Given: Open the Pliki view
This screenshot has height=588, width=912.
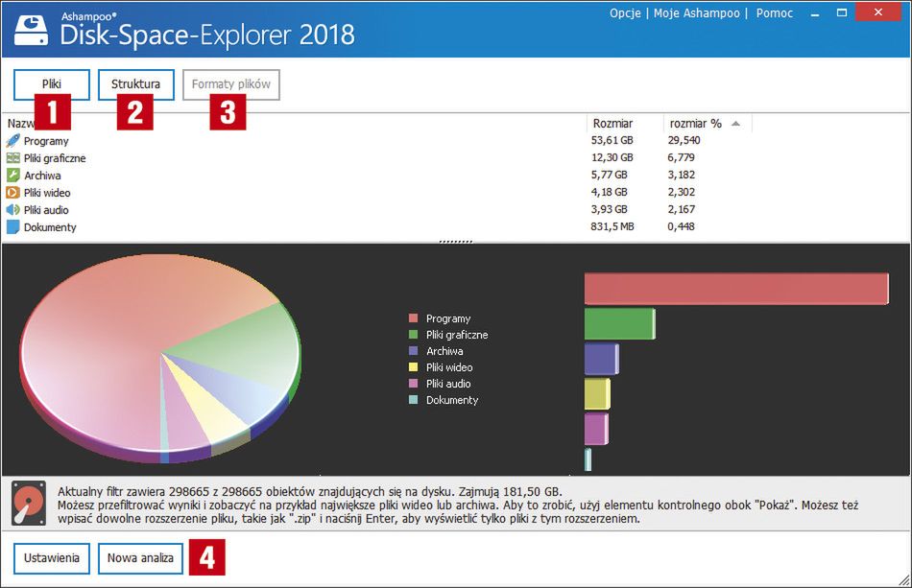Looking at the screenshot, I should pyautogui.click(x=52, y=84).
